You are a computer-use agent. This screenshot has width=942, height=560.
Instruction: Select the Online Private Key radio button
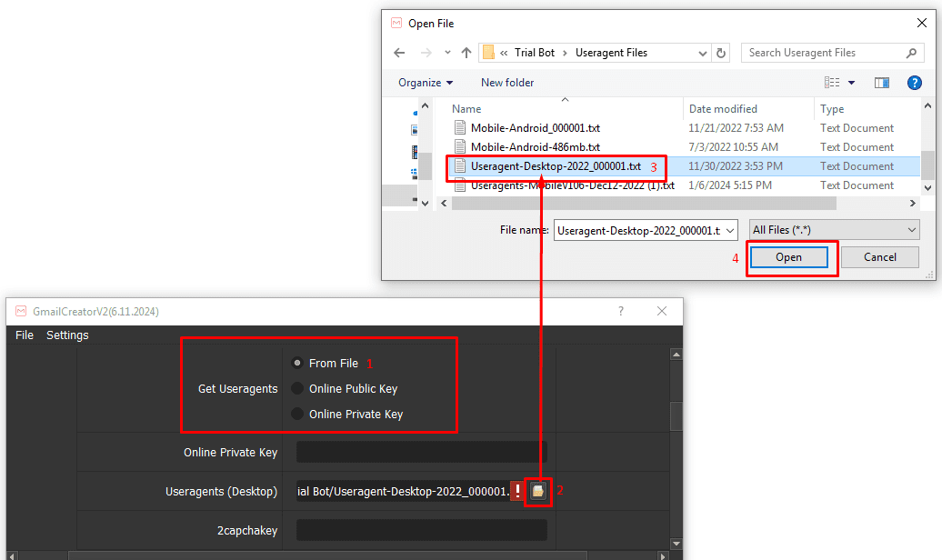pos(296,414)
